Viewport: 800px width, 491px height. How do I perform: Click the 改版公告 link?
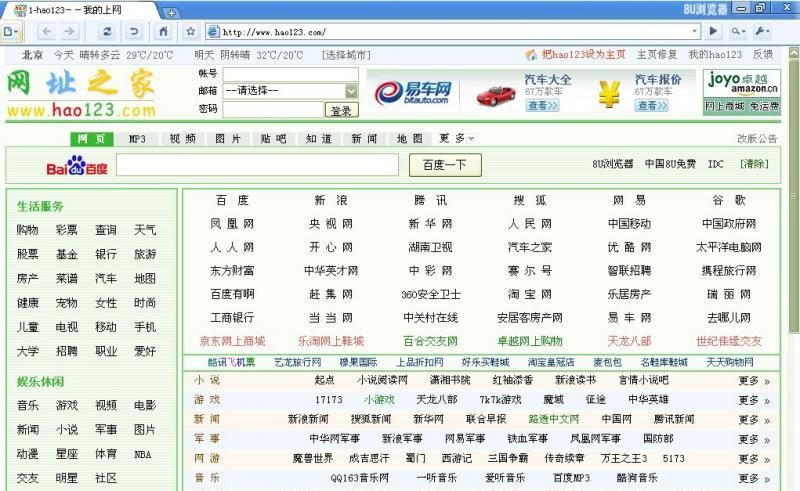(x=757, y=138)
